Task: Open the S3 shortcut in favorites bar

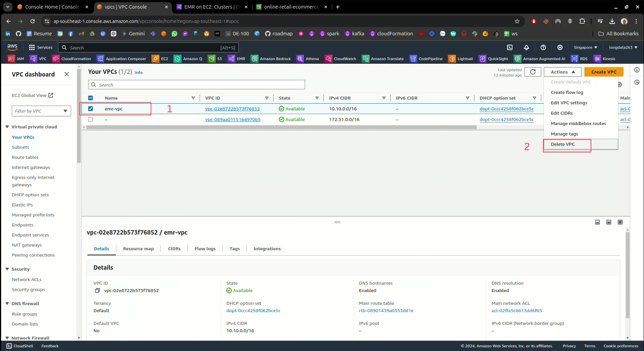Action: [x=215, y=59]
